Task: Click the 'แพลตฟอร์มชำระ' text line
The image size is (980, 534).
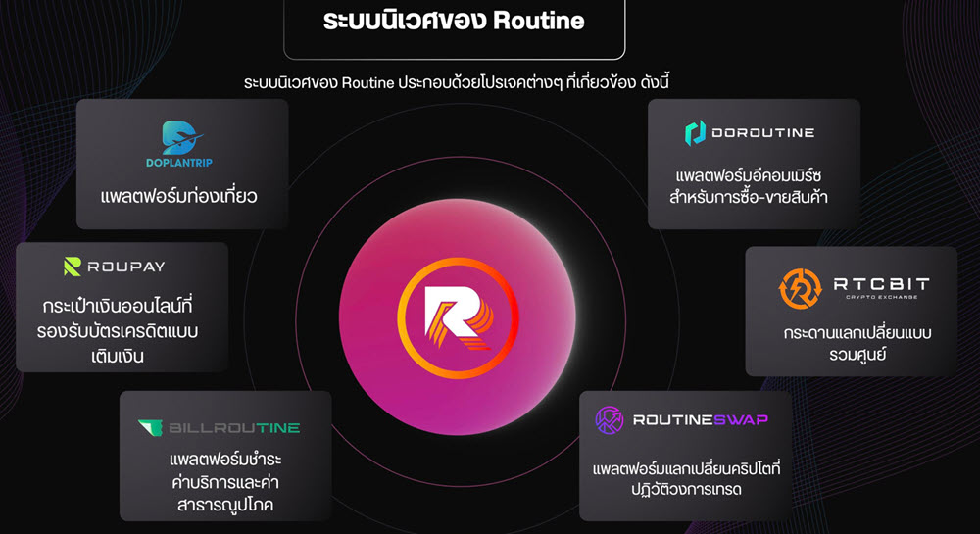Action: (225, 460)
